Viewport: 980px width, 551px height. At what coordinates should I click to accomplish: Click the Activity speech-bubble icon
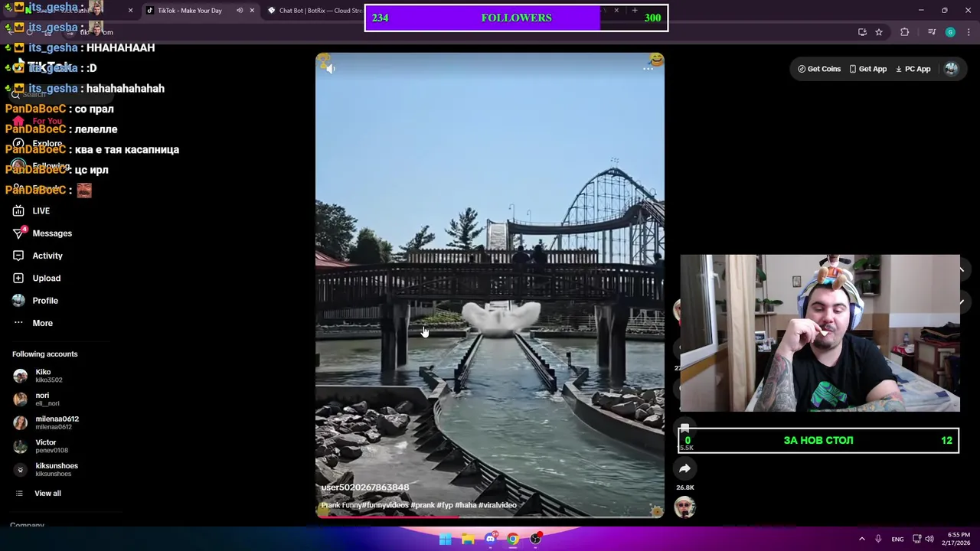click(18, 256)
